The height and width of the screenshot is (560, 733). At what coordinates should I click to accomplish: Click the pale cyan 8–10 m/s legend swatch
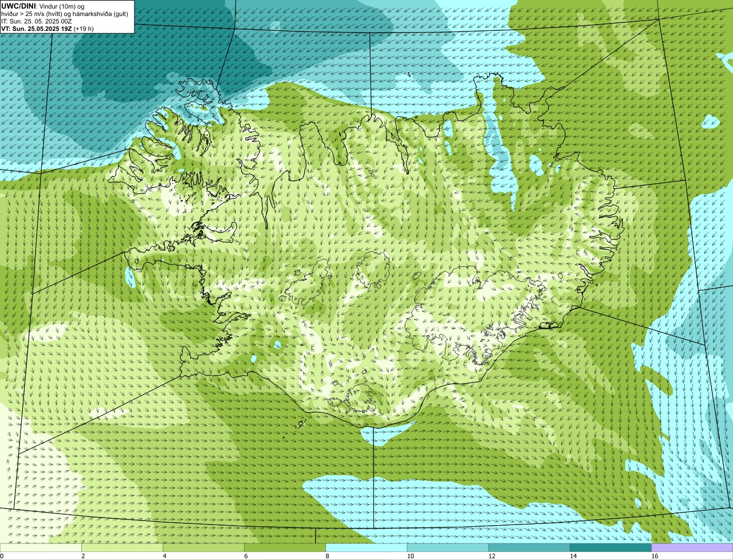(366, 547)
